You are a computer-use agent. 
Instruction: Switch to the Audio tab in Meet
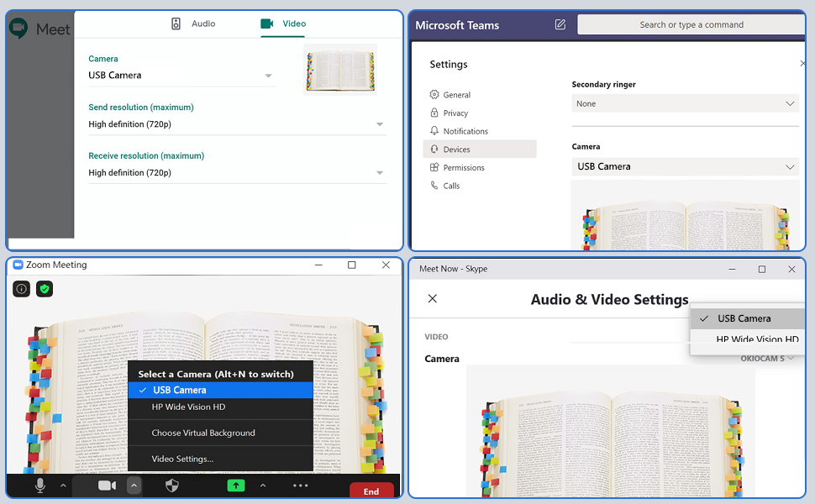pyautogui.click(x=193, y=24)
